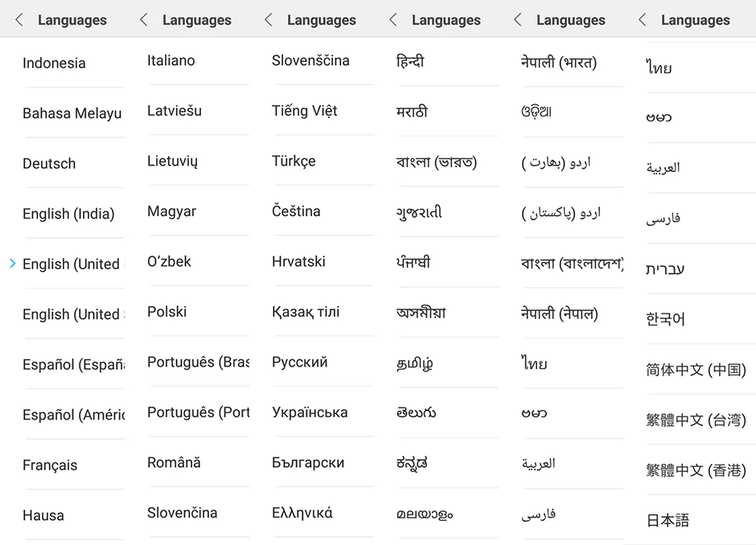Tap back chevron above the Indonesia list
This screenshot has height=545, width=756.
19,20
